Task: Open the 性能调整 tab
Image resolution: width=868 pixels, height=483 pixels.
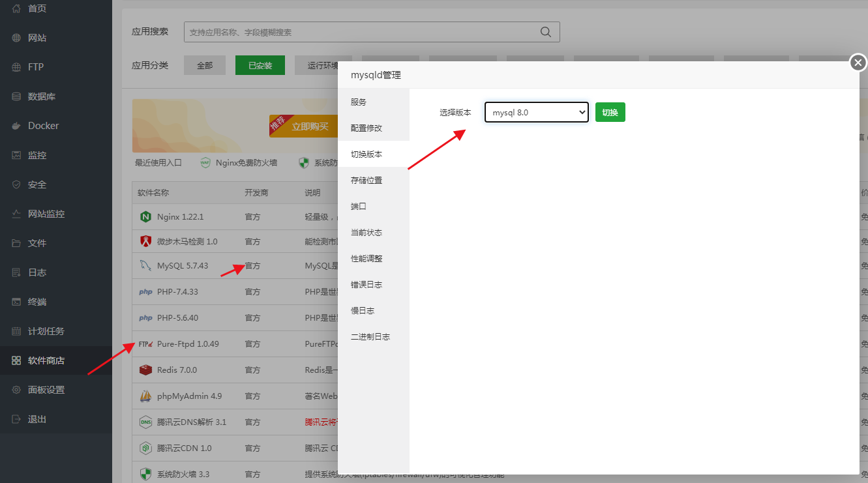Action: pos(374,258)
